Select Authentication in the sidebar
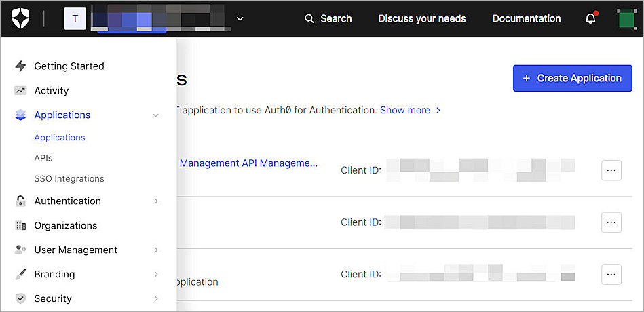Image resolution: width=644 pixels, height=312 pixels. tap(67, 201)
